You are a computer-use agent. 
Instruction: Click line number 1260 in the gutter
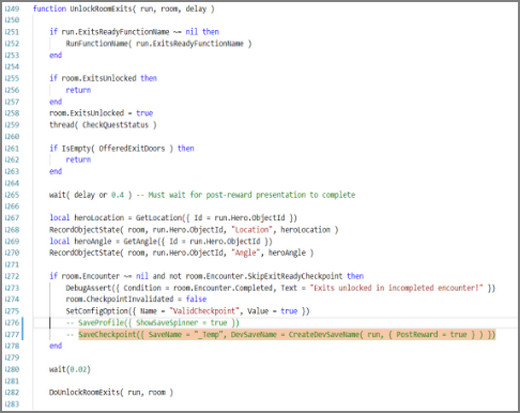pos(12,137)
